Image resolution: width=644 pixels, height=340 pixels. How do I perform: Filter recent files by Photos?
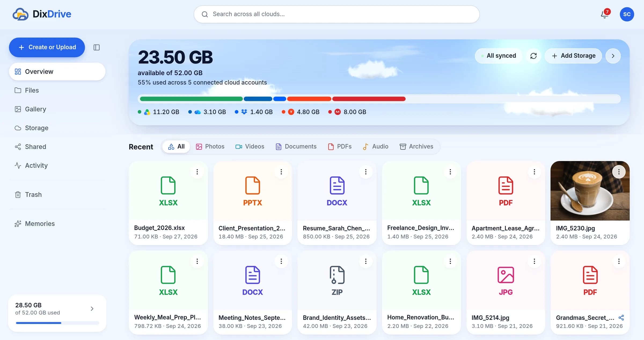point(210,147)
